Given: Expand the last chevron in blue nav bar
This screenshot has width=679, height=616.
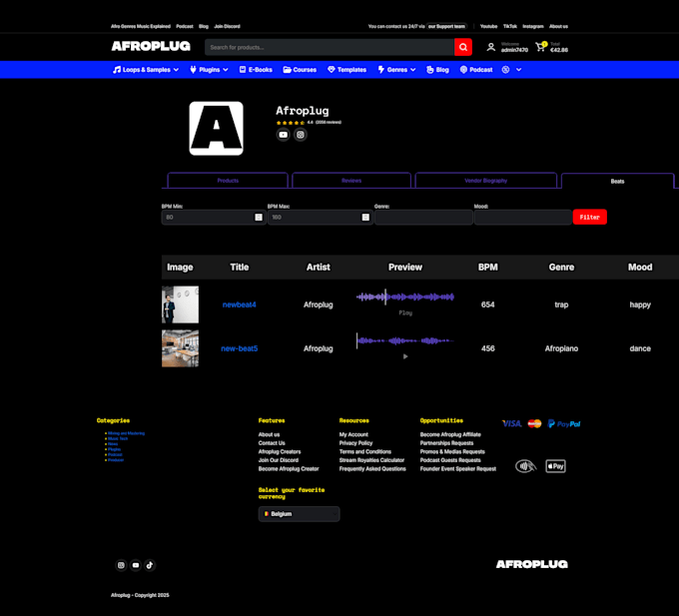Looking at the screenshot, I should (x=519, y=70).
